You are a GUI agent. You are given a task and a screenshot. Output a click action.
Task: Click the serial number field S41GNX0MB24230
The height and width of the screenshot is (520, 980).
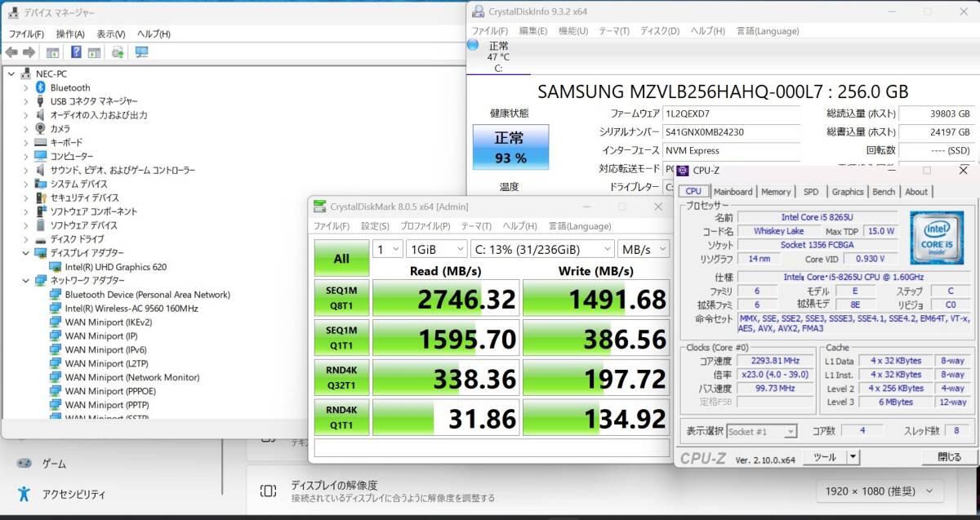pyautogui.click(x=731, y=131)
